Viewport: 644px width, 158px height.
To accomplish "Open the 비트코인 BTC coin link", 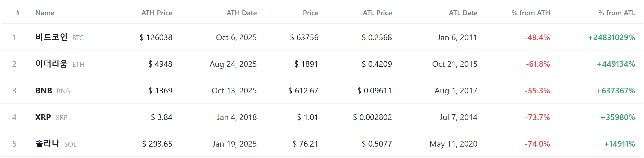I will 60,37.
